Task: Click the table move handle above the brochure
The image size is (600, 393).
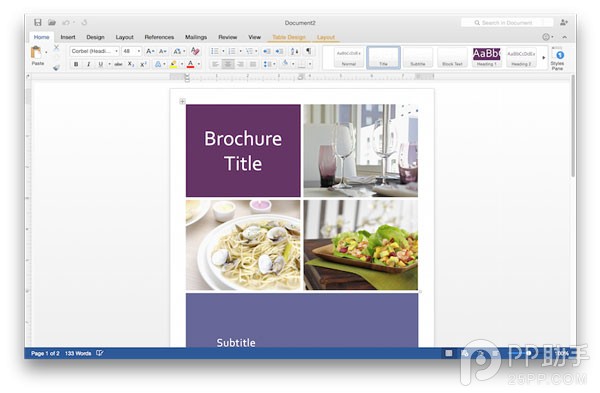Action: tap(183, 101)
